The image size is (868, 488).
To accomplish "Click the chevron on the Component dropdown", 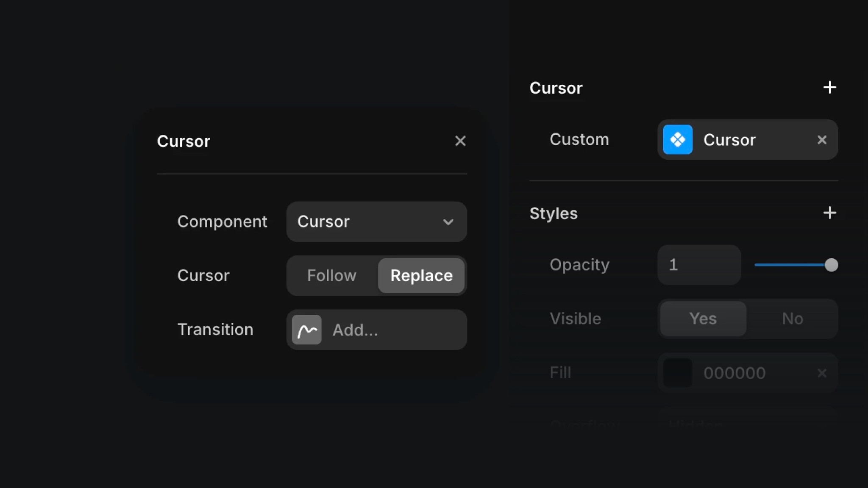I will click(448, 222).
